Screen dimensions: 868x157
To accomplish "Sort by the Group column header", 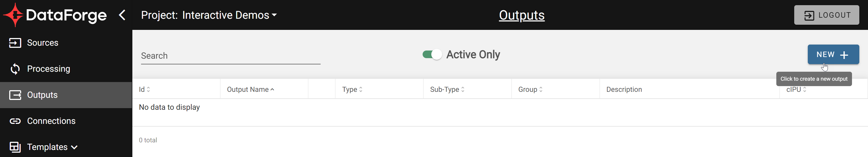I will pyautogui.click(x=530, y=89).
